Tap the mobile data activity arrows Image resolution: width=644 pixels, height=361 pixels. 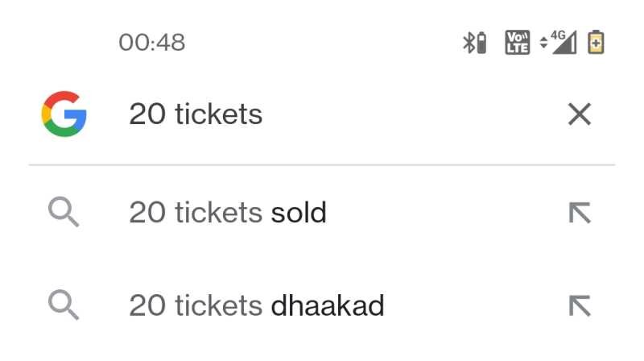tap(543, 44)
